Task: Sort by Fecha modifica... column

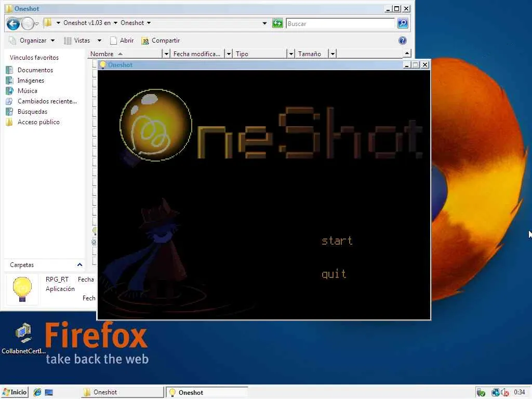Action: point(197,54)
